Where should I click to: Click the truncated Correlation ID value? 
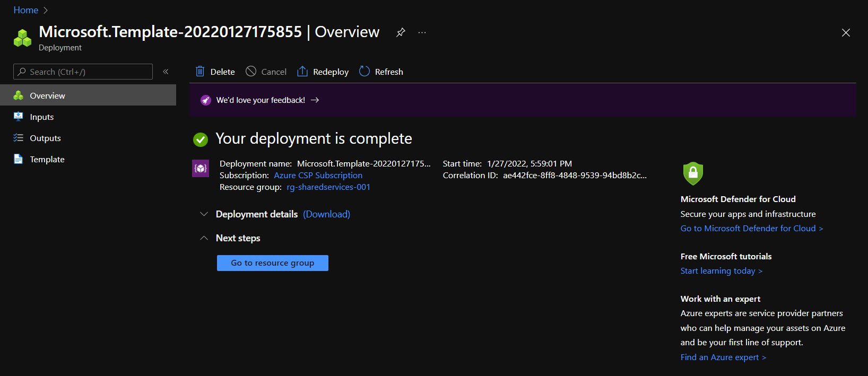[x=575, y=176]
